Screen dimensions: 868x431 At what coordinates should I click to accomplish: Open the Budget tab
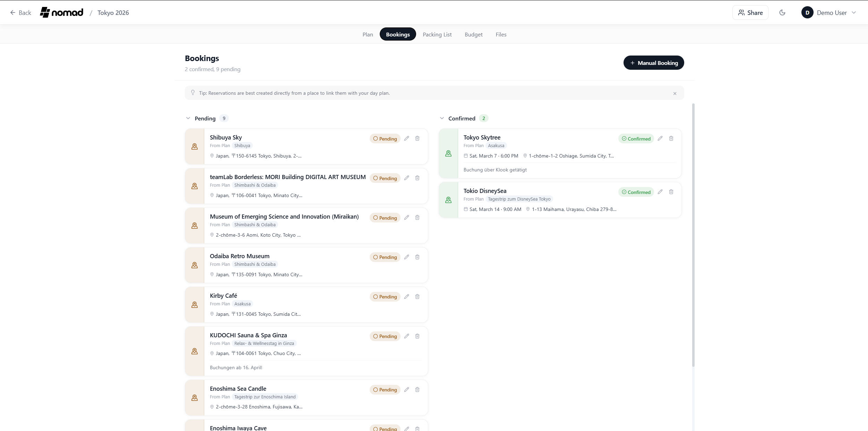(473, 34)
